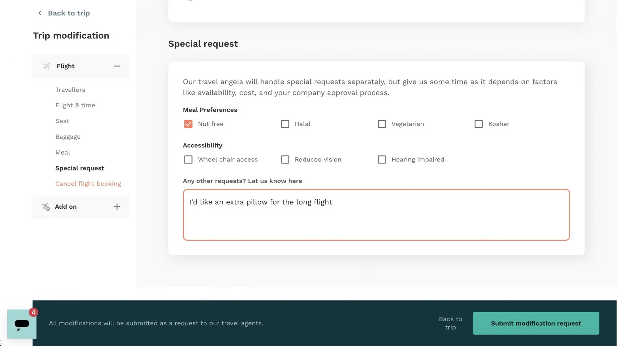The height and width of the screenshot is (346, 644).
Task: Click the 'Any other requests? Let us know here' label
Action: pos(243,181)
